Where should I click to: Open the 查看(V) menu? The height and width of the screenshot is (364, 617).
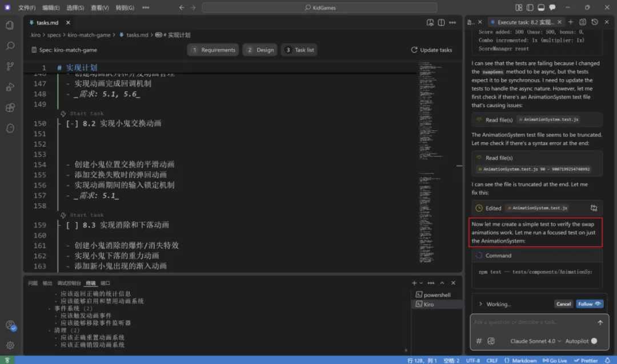[99, 7]
